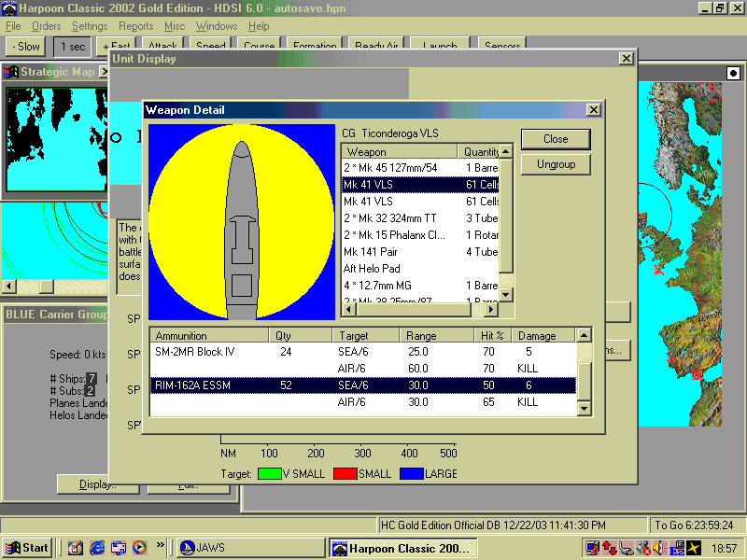This screenshot has height=560, width=747.
Task: Open the Orders menu
Action: [x=46, y=26]
